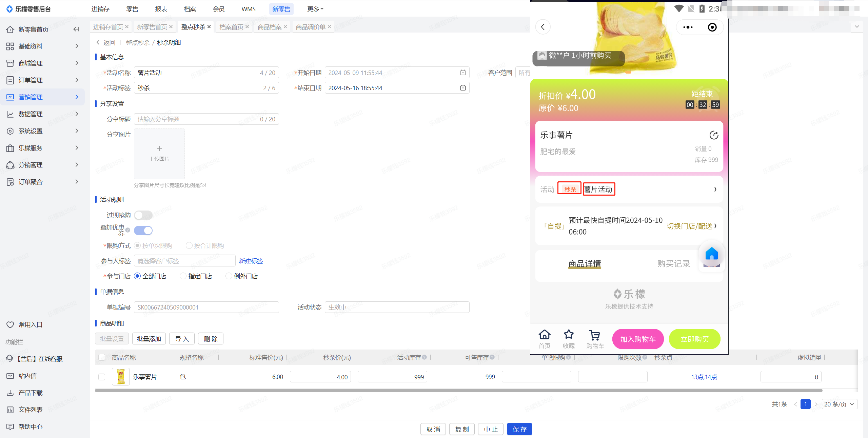Screen dimensions: 868x438
Task: Open 帮助中心 icon
Action: (x=10, y=427)
